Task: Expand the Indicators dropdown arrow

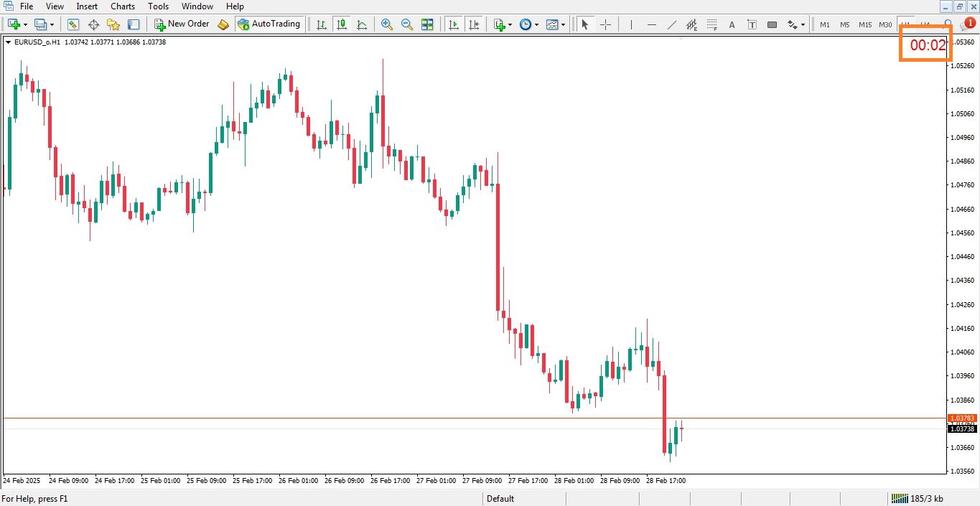Action: [510, 24]
